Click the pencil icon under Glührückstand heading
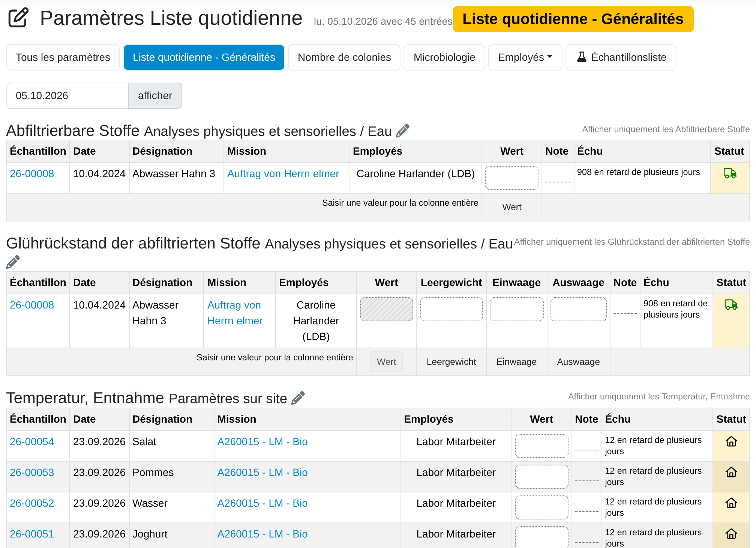The height and width of the screenshot is (548, 756). pos(13,262)
